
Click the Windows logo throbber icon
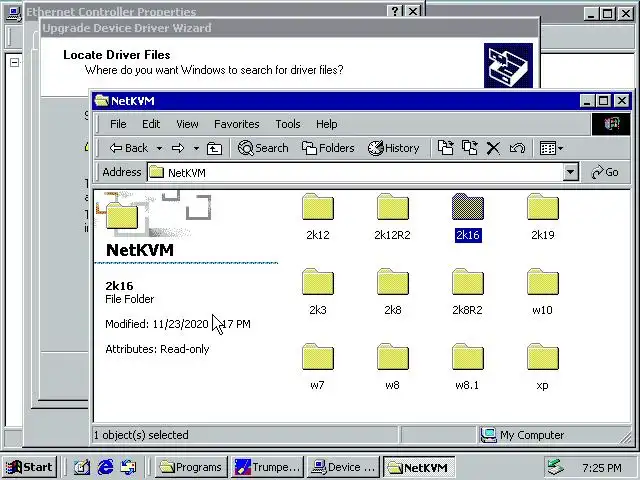(x=611, y=124)
